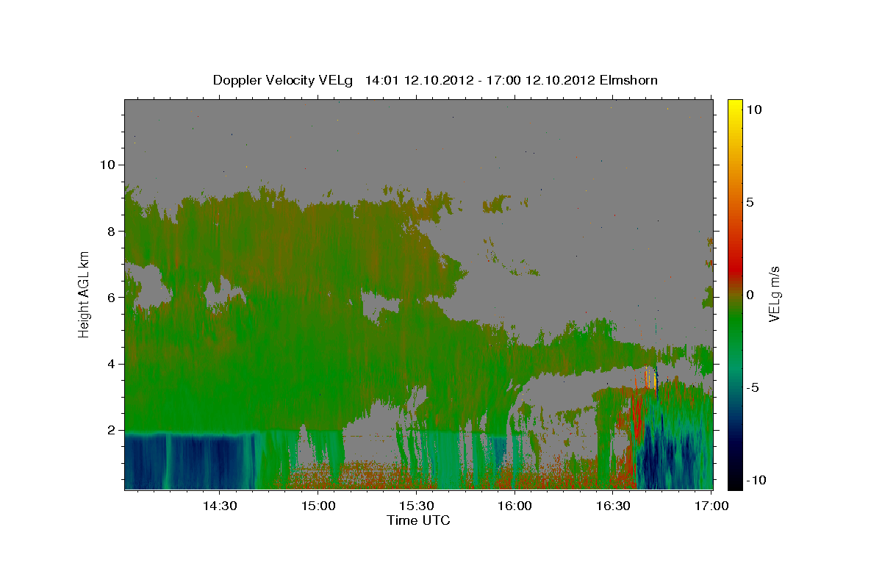Click the colorbar tick label -5
This screenshot has height=588, width=882.
752,387
